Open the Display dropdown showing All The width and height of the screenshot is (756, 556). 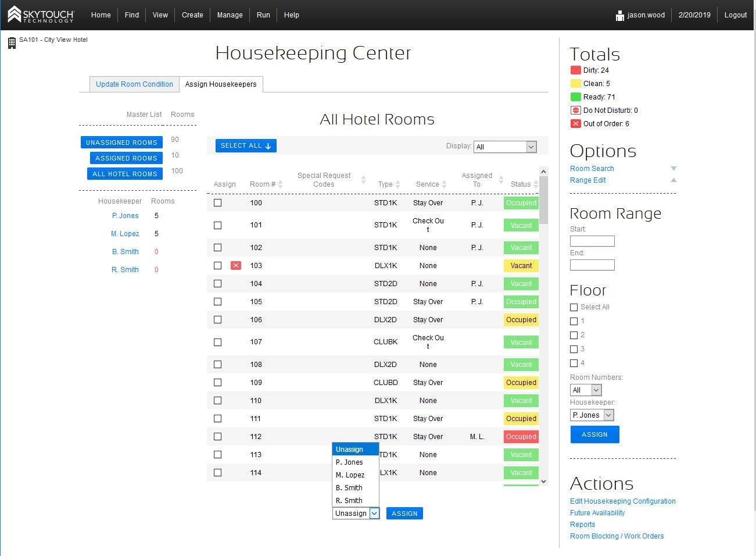pos(505,147)
